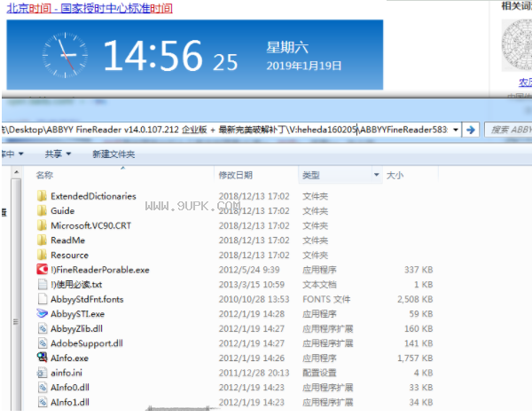Click the 文本文档 type cell
The height and width of the screenshot is (417, 532).
coord(319,285)
